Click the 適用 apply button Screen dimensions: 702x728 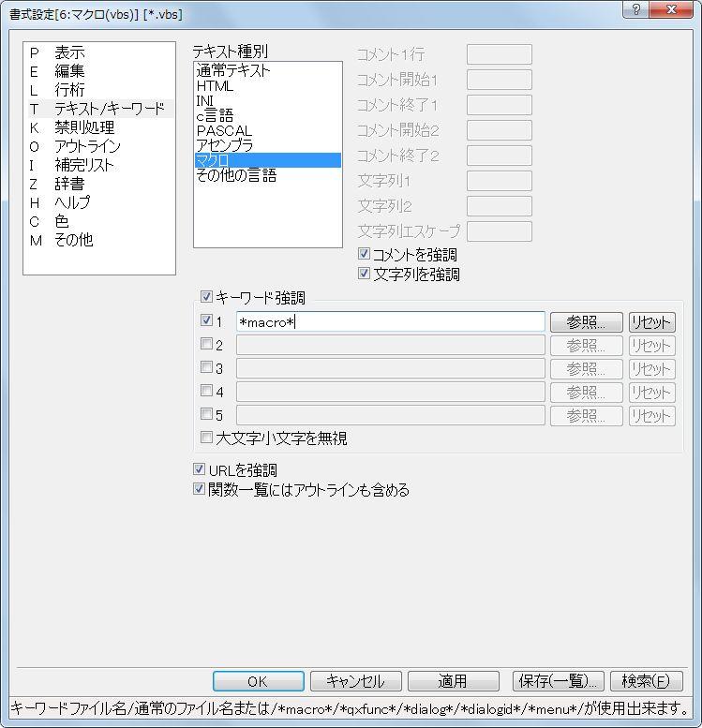[x=451, y=681]
